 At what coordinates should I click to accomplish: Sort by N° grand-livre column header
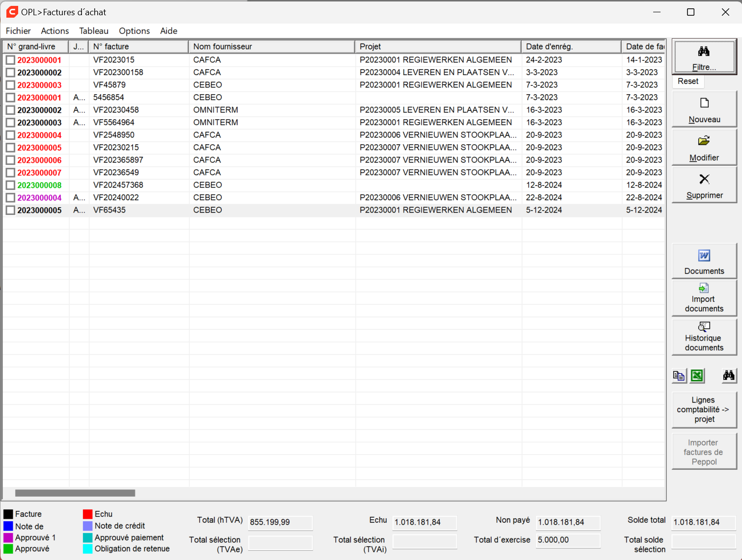[36, 47]
